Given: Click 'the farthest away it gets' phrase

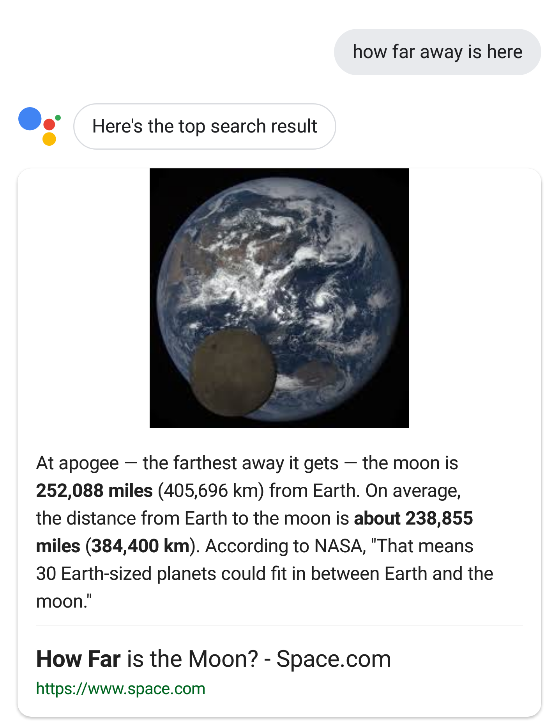Looking at the screenshot, I should coord(240,463).
